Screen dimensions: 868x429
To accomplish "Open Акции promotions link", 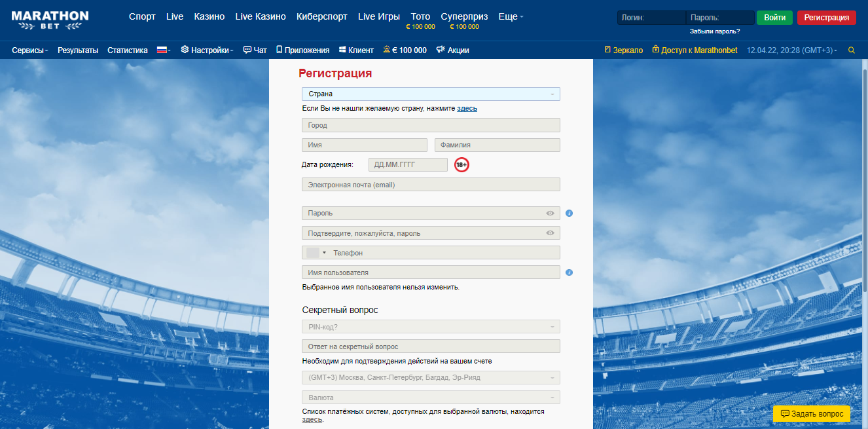I will click(x=452, y=50).
